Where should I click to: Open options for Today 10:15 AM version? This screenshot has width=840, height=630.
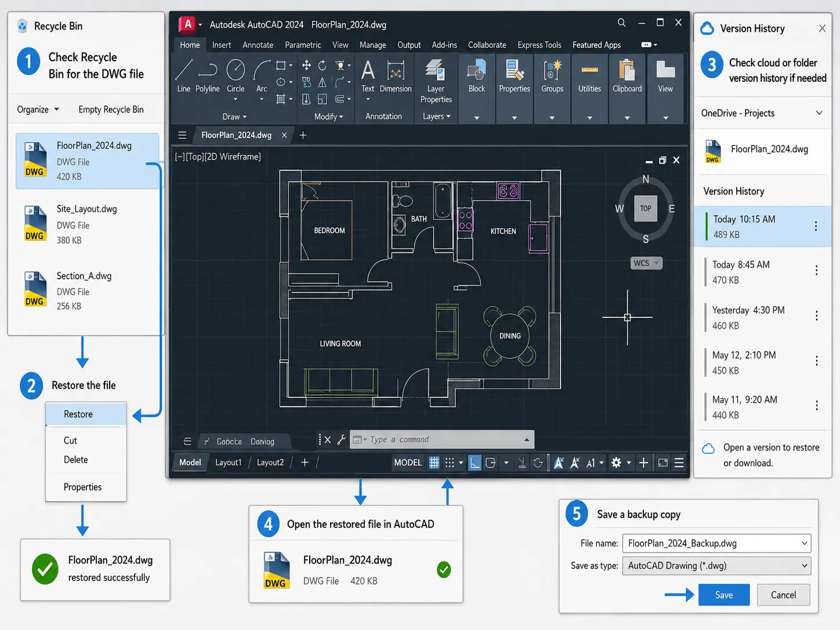pos(816,226)
